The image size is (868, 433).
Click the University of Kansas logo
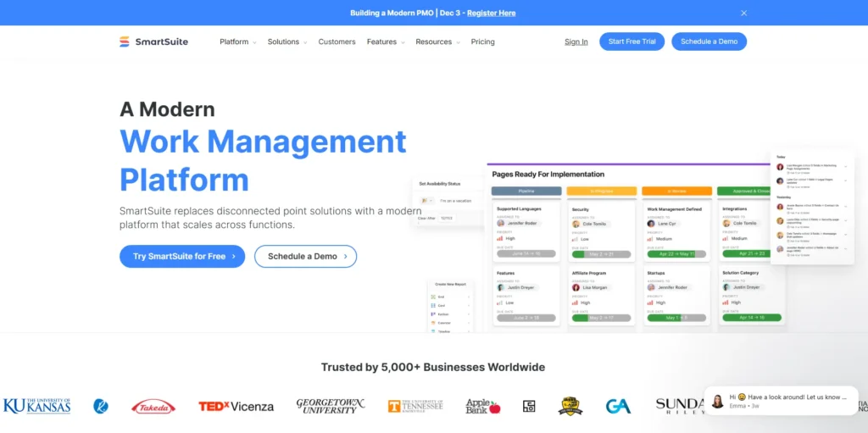[x=36, y=406]
